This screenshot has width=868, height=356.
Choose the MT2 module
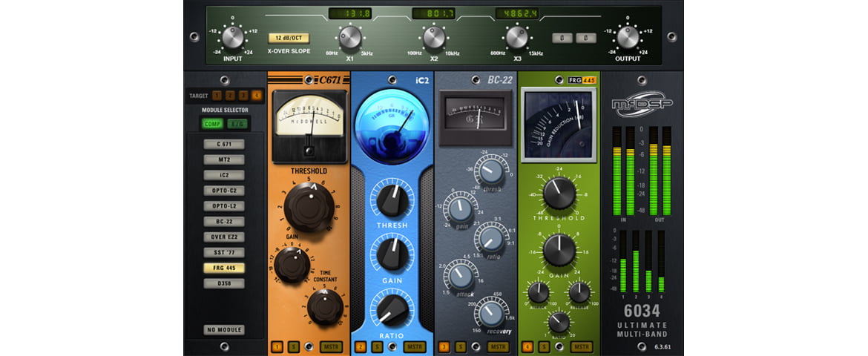pyautogui.click(x=224, y=159)
